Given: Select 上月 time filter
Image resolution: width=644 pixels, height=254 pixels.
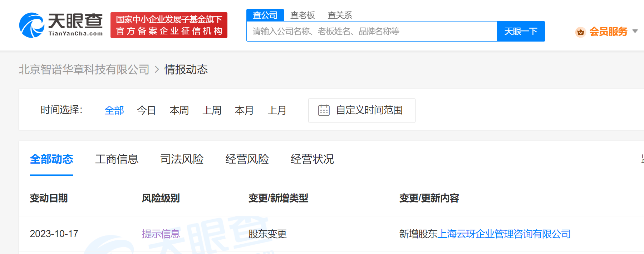Looking at the screenshot, I should (x=277, y=110).
